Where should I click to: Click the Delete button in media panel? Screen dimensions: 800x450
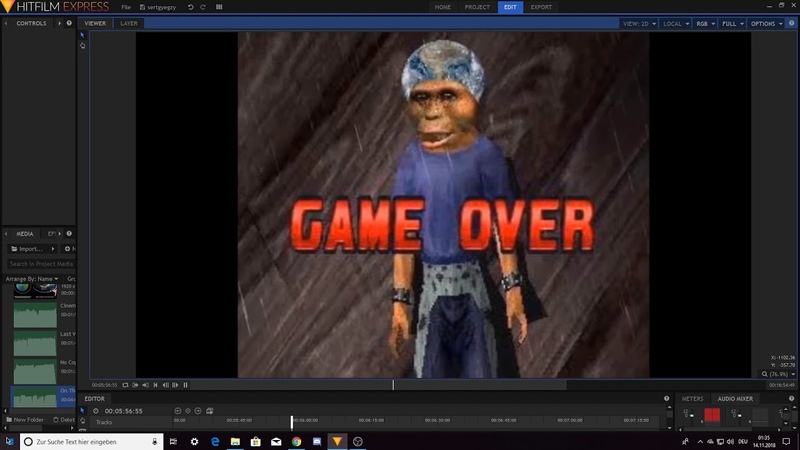pos(63,419)
